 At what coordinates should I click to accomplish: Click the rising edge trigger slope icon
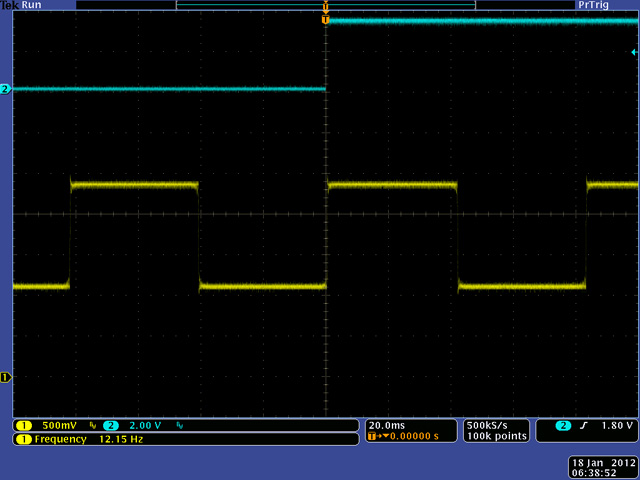coord(583,425)
